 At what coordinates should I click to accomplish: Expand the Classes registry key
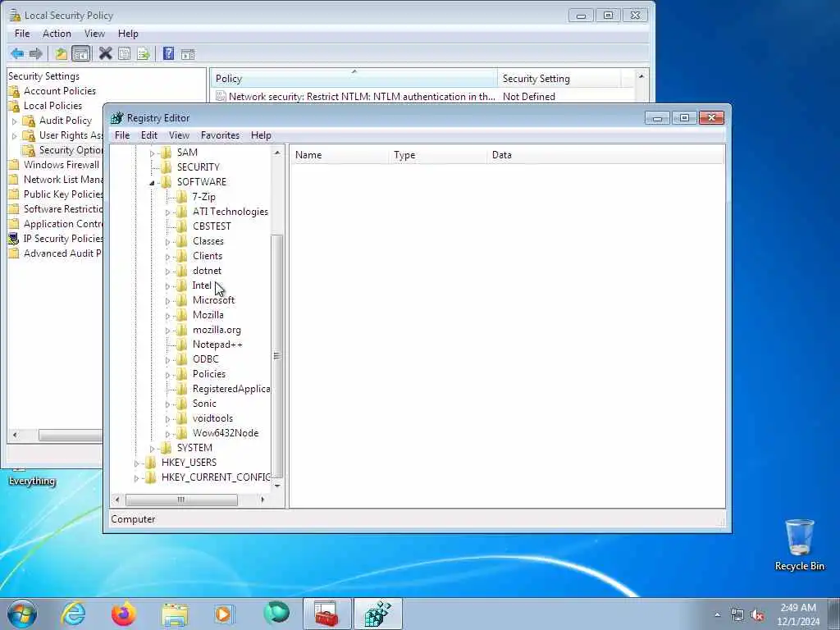pyautogui.click(x=167, y=242)
